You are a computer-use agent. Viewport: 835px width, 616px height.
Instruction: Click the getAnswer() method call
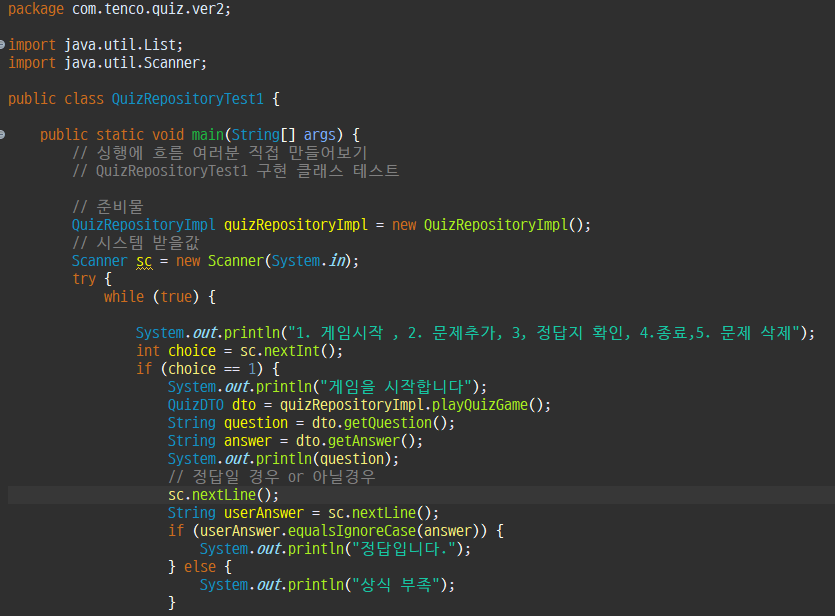(372, 441)
